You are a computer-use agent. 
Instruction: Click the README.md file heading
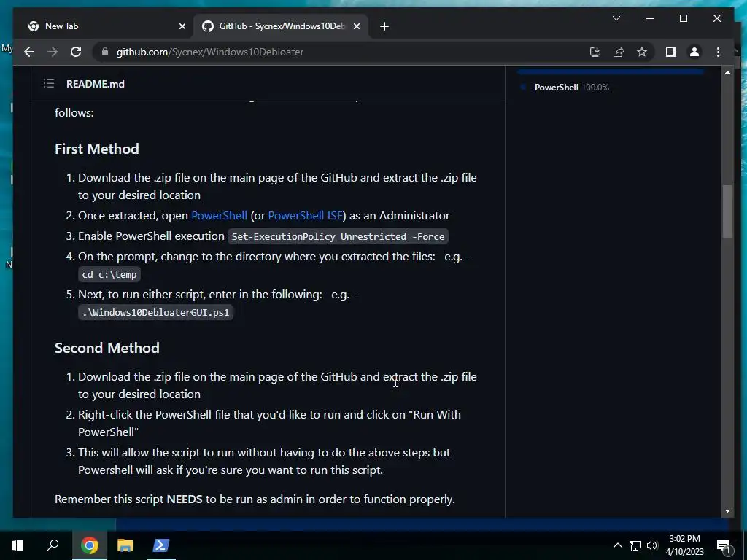click(96, 84)
